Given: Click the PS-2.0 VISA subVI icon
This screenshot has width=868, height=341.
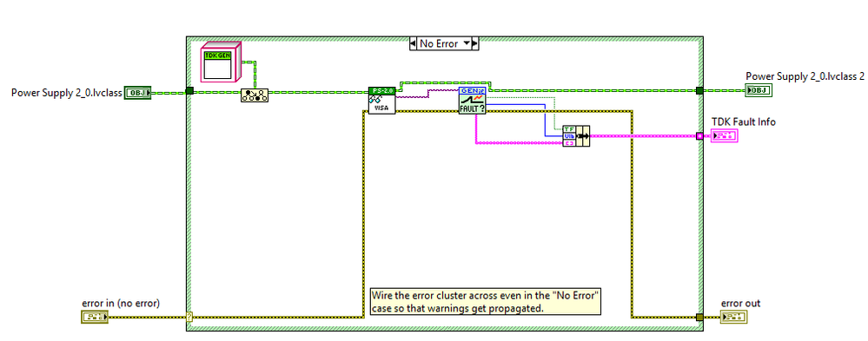Looking at the screenshot, I should tap(382, 100).
